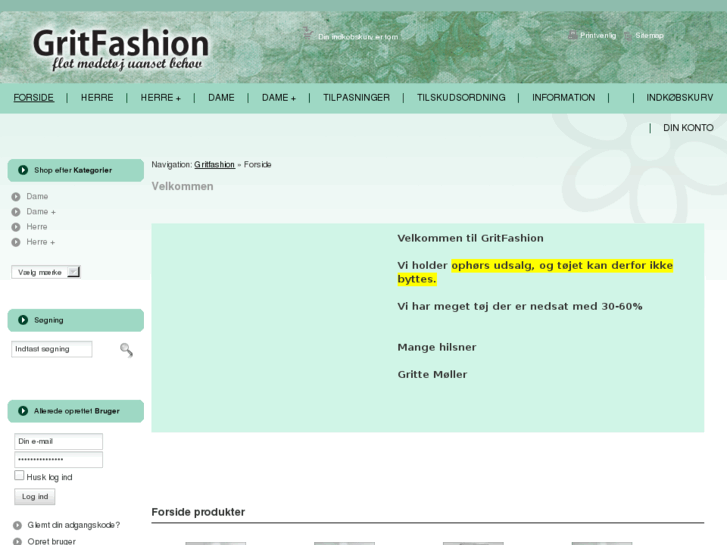Click the Printvenlig link text

[598, 36]
